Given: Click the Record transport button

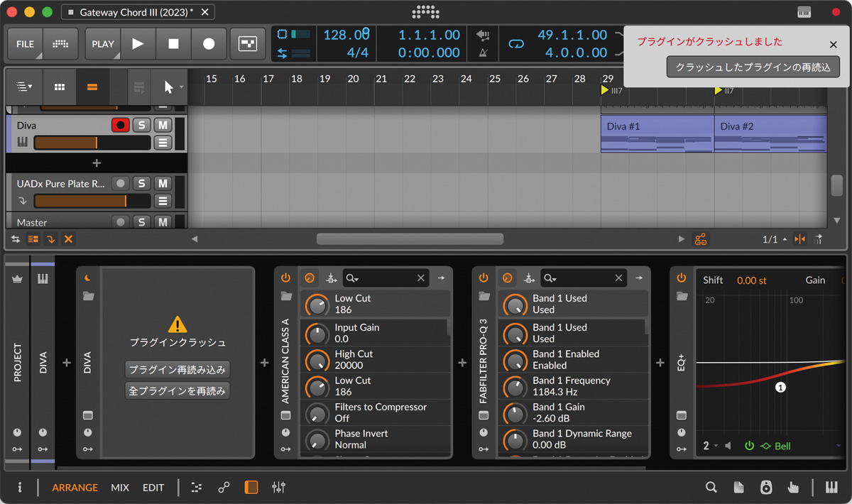Looking at the screenshot, I should click(209, 43).
